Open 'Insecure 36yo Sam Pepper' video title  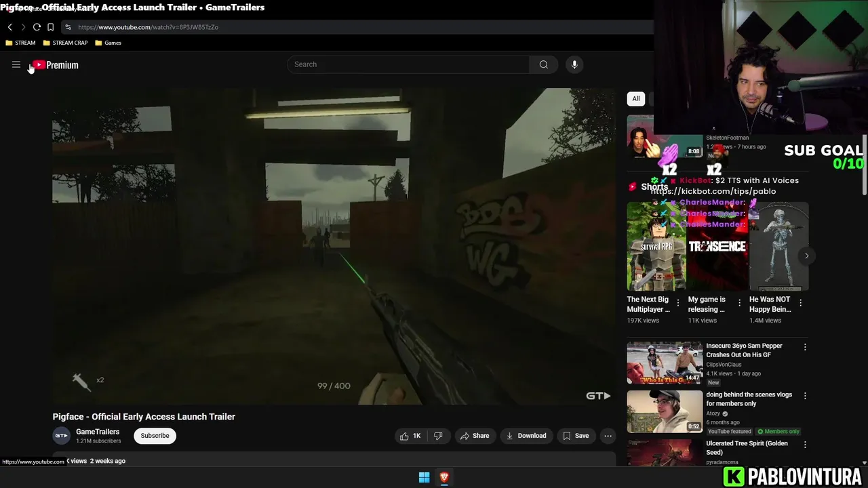[744, 350]
